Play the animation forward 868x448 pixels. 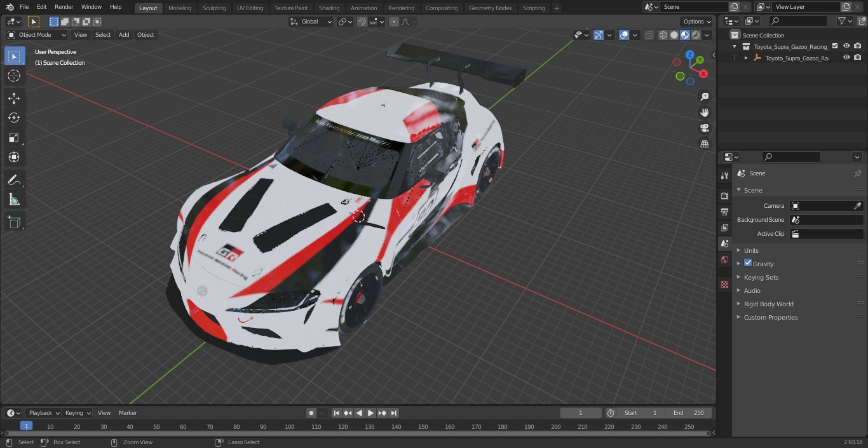click(x=371, y=413)
